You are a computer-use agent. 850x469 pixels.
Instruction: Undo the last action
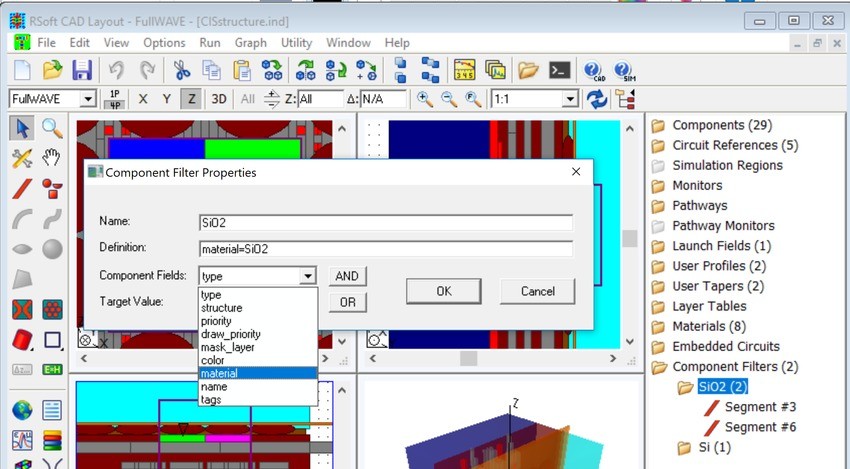coord(116,70)
